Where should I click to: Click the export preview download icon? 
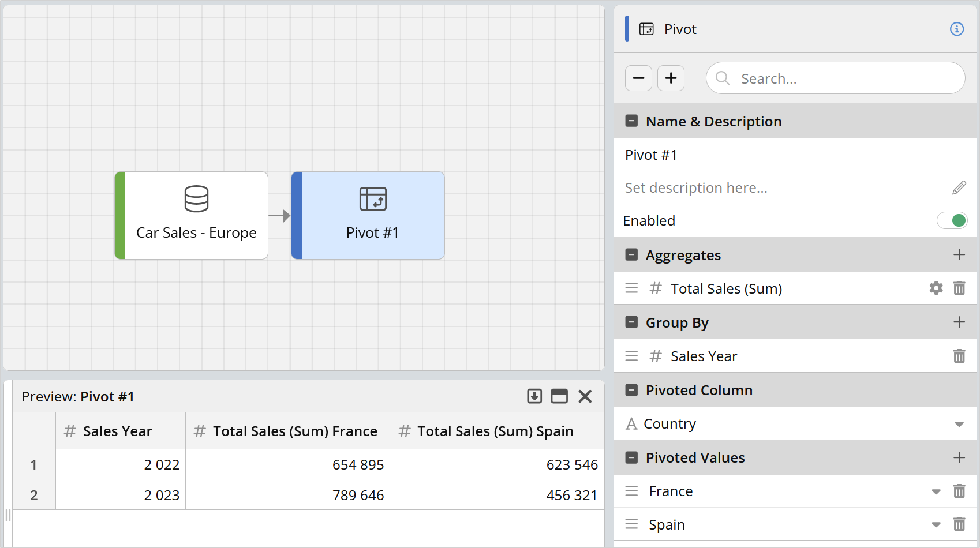coord(534,396)
